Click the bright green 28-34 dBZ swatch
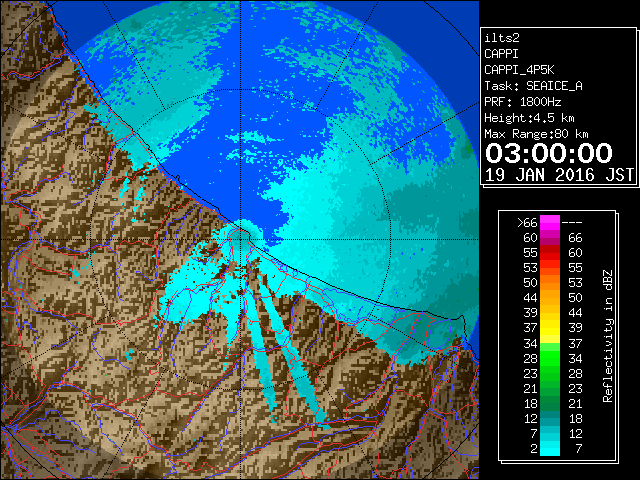Screen dimensions: 640x480 pyautogui.click(x=550, y=358)
